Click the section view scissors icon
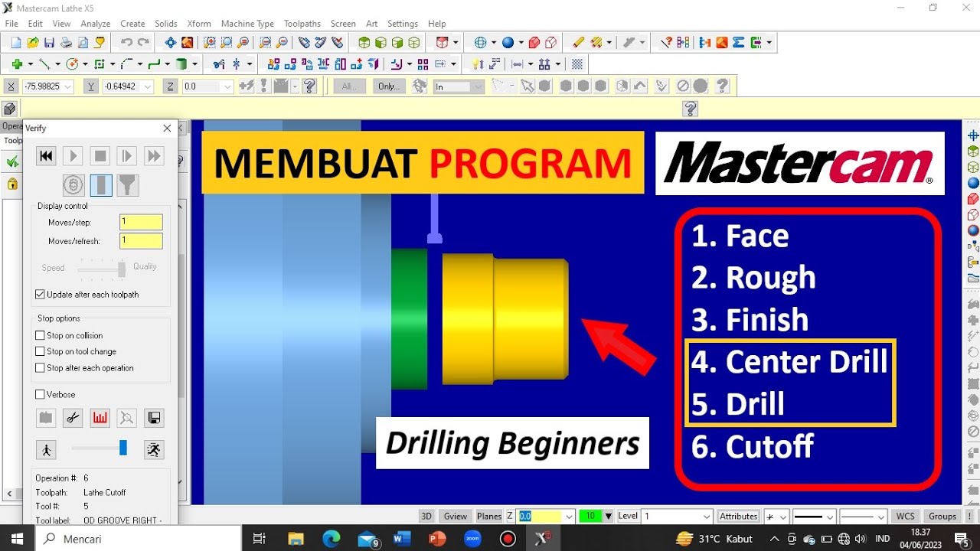This screenshot has width=980, height=551. click(73, 418)
